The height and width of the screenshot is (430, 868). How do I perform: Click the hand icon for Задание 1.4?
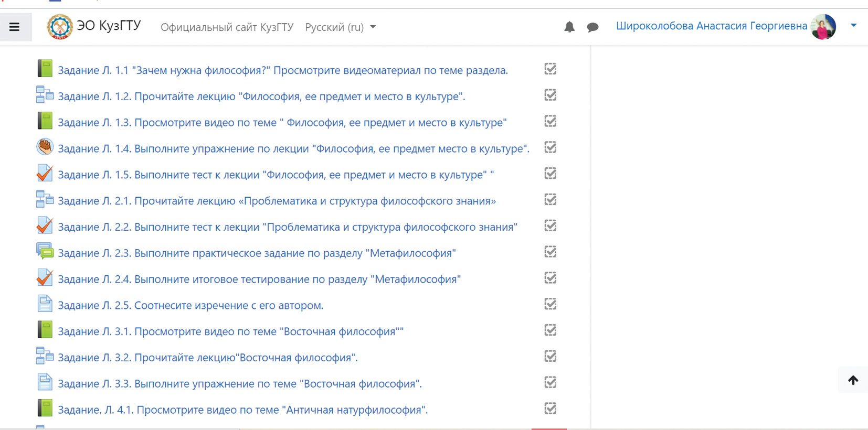(x=45, y=147)
